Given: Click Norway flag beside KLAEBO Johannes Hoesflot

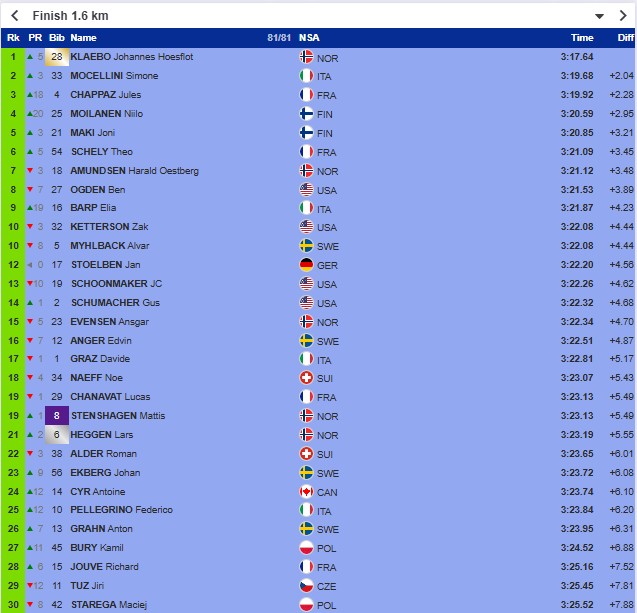Looking at the screenshot, I should (306, 57).
